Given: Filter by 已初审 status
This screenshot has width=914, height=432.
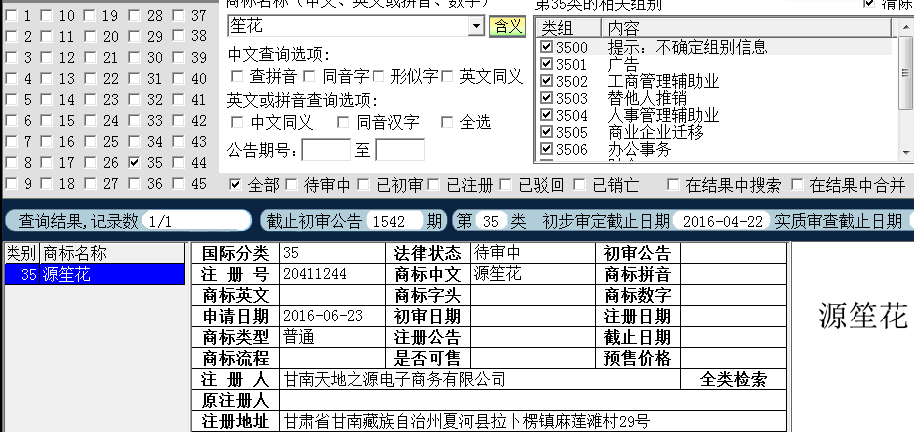Looking at the screenshot, I should [363, 185].
